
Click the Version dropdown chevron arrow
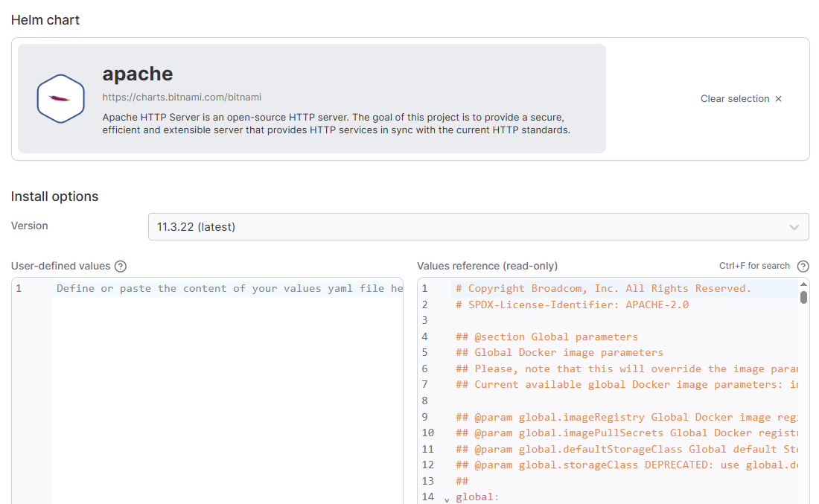[x=794, y=227]
